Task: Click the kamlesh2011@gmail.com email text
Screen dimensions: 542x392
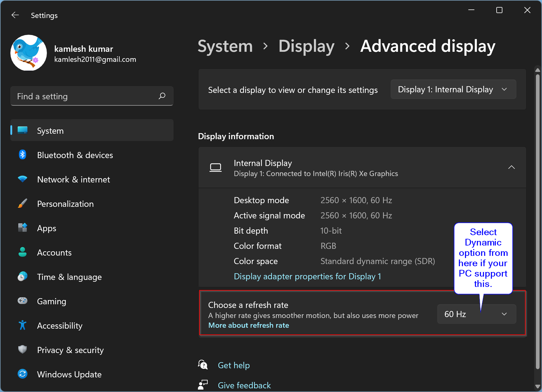Action: point(95,59)
